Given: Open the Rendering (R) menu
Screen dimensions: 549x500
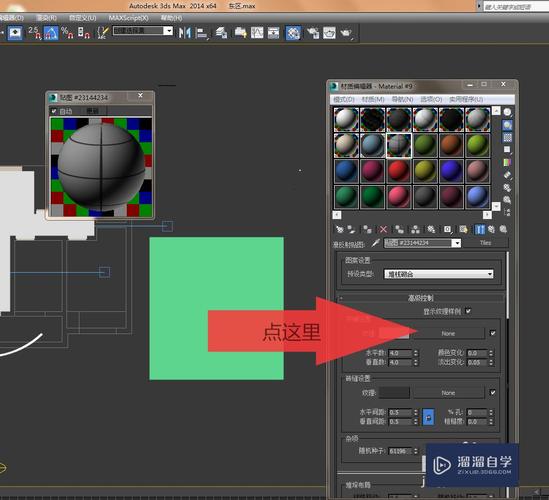Looking at the screenshot, I should (47, 18).
